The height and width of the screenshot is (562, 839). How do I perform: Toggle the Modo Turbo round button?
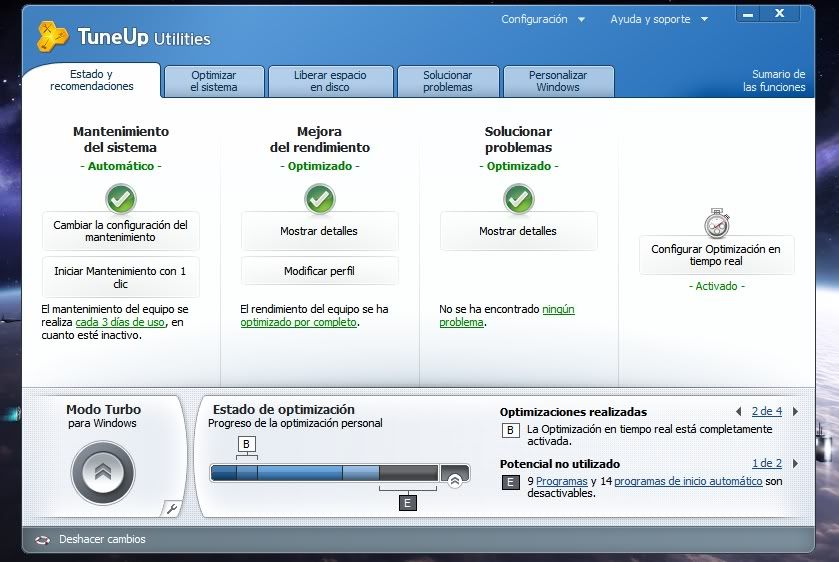pos(103,472)
